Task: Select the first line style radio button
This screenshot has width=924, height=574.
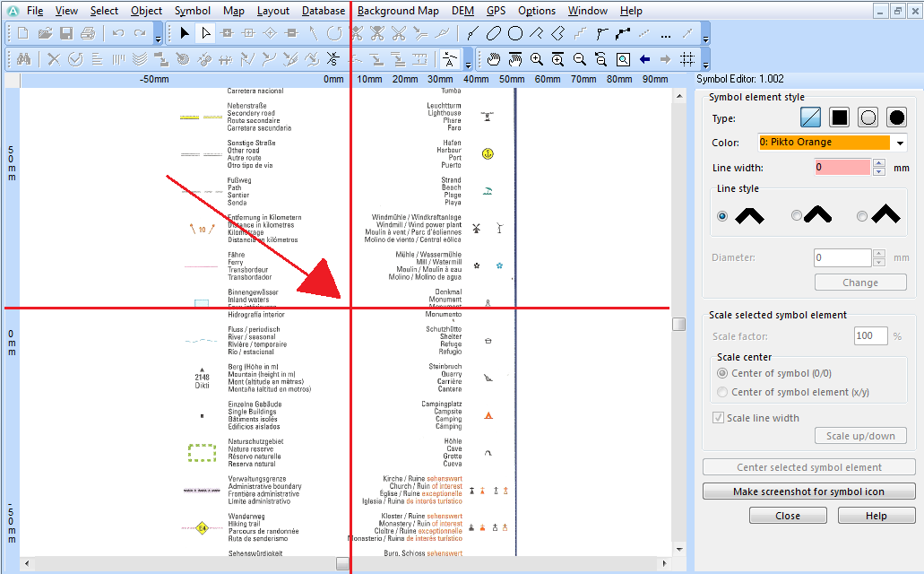Action: tap(722, 216)
